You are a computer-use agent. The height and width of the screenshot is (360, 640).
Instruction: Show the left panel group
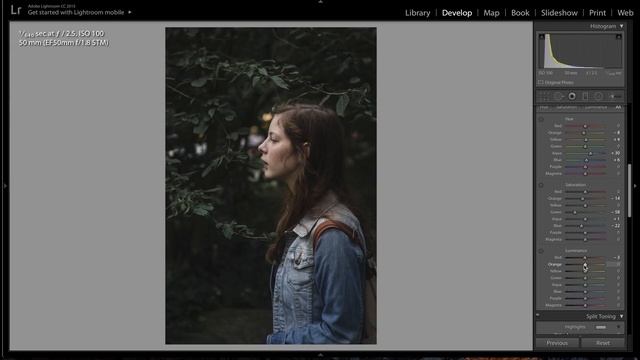pos(5,186)
